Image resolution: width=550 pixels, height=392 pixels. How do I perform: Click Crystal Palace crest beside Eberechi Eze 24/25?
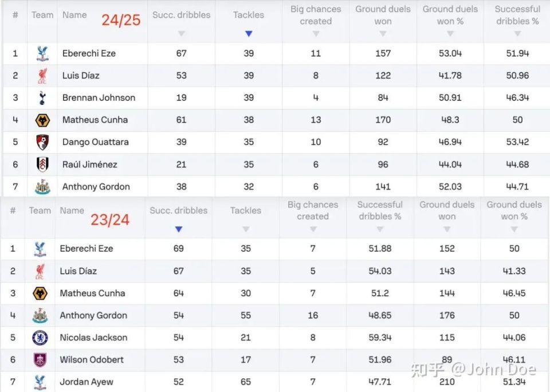(x=42, y=53)
